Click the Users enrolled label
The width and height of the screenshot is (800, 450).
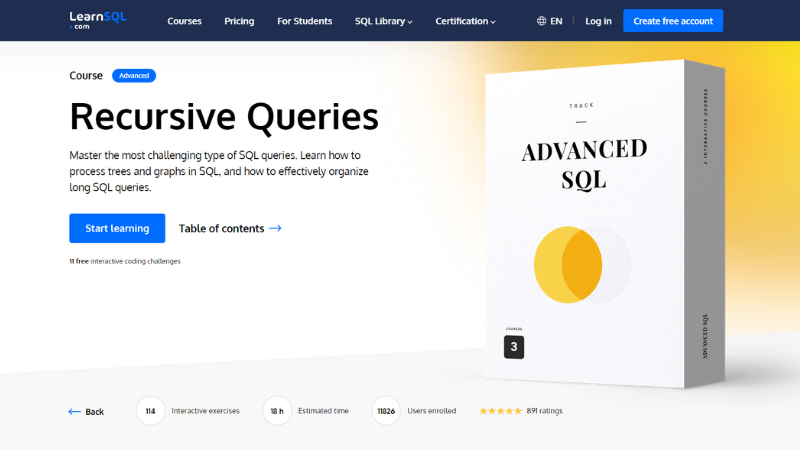[432, 411]
